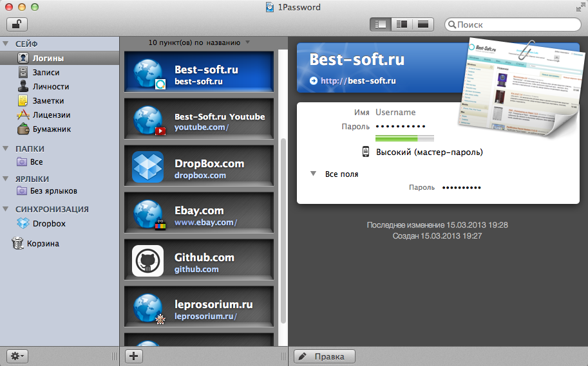Viewport: 588px width, 366px height.
Task: Click the Username value
Action: 395,113
